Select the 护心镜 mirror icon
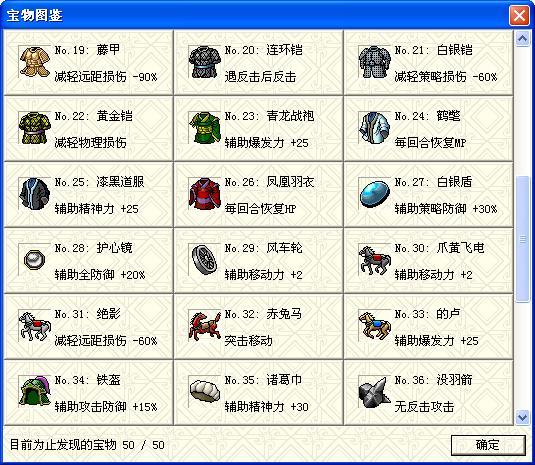This screenshot has width=535, height=465. (35, 260)
